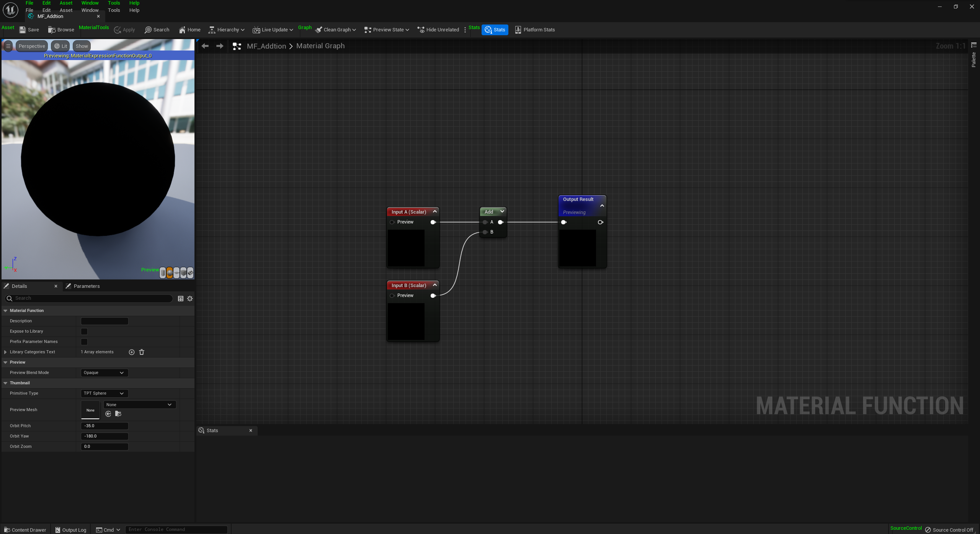Check Prefix Parameter Names box
Screen dimensions: 980x534
[84, 342]
